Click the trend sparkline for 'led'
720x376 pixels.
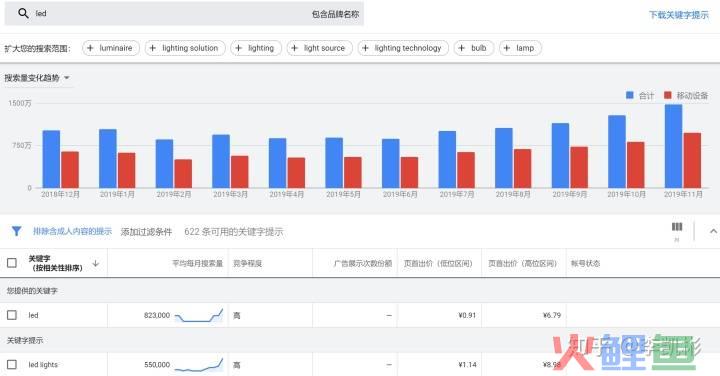pos(199,315)
